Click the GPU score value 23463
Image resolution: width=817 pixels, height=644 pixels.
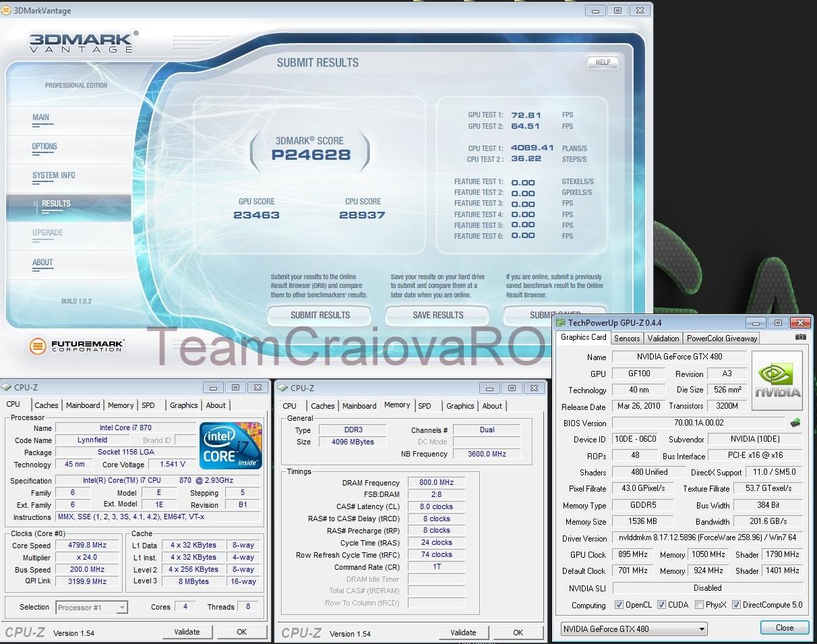tap(256, 215)
